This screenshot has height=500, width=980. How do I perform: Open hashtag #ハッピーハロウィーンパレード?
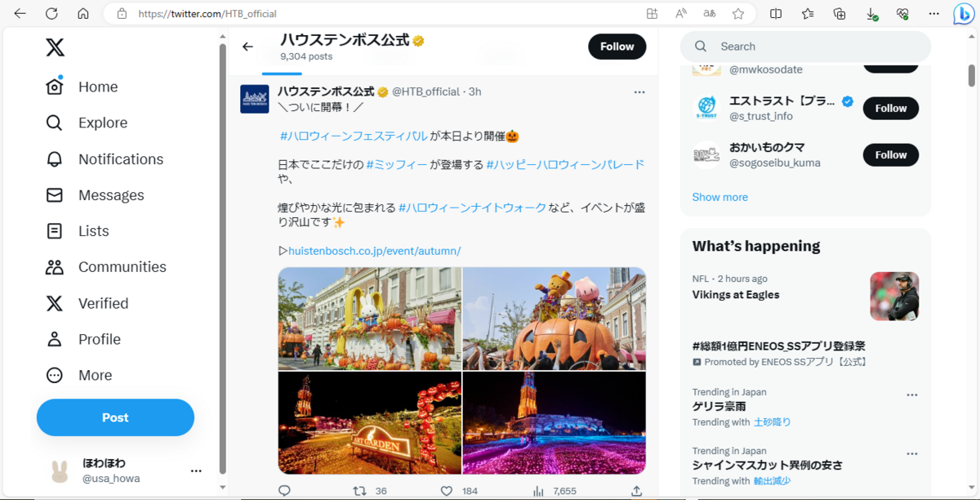point(565,165)
